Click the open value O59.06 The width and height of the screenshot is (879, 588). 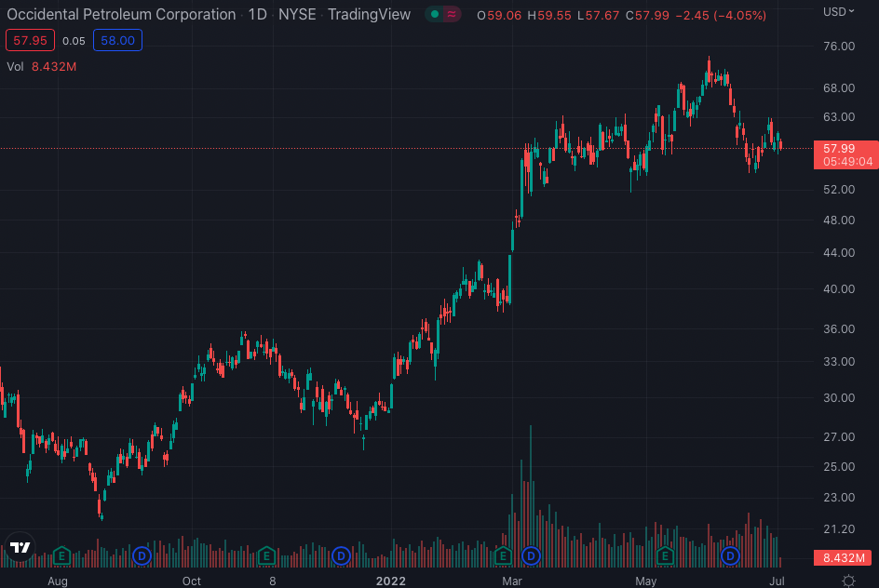click(x=499, y=16)
